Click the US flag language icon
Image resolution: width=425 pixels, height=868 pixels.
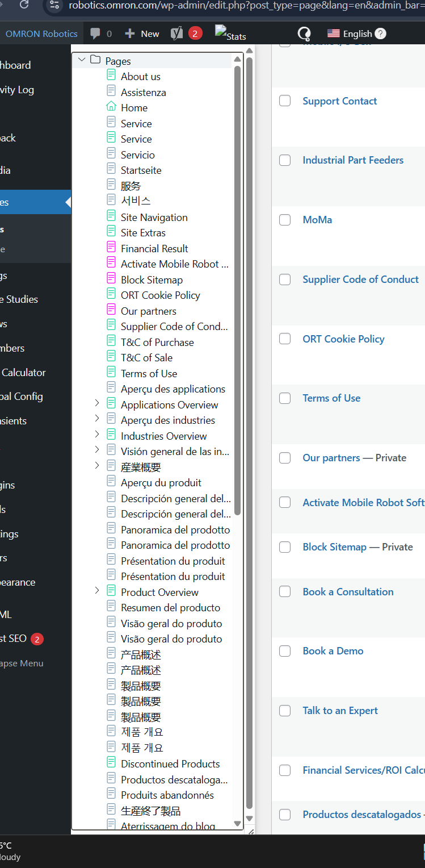(x=334, y=34)
